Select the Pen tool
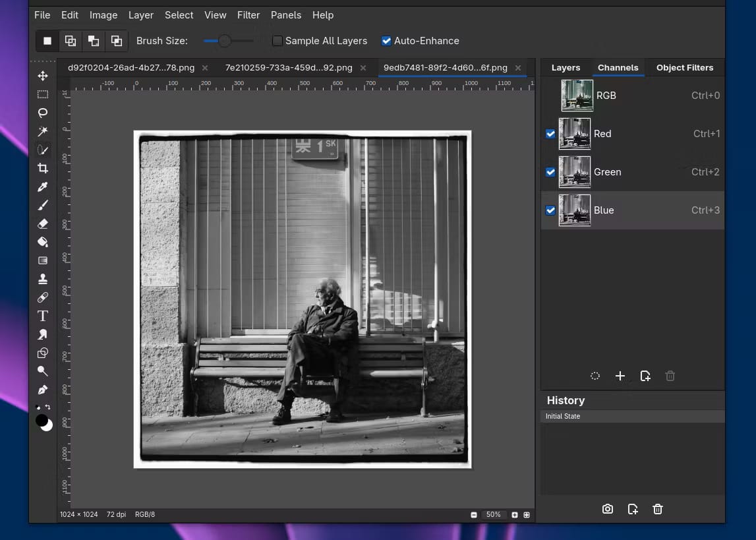This screenshot has width=756, height=540. 43,390
